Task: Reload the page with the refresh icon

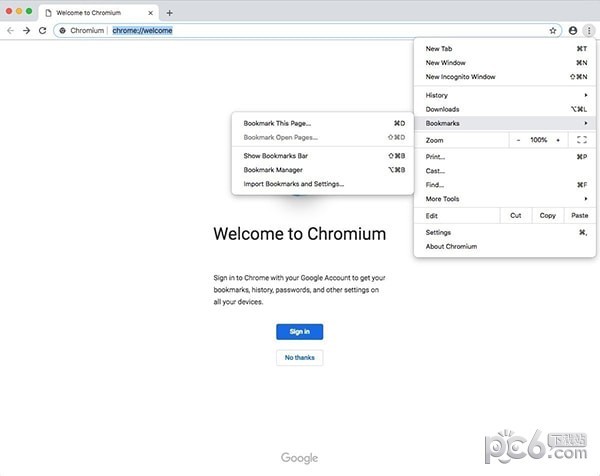Action: (x=42, y=31)
